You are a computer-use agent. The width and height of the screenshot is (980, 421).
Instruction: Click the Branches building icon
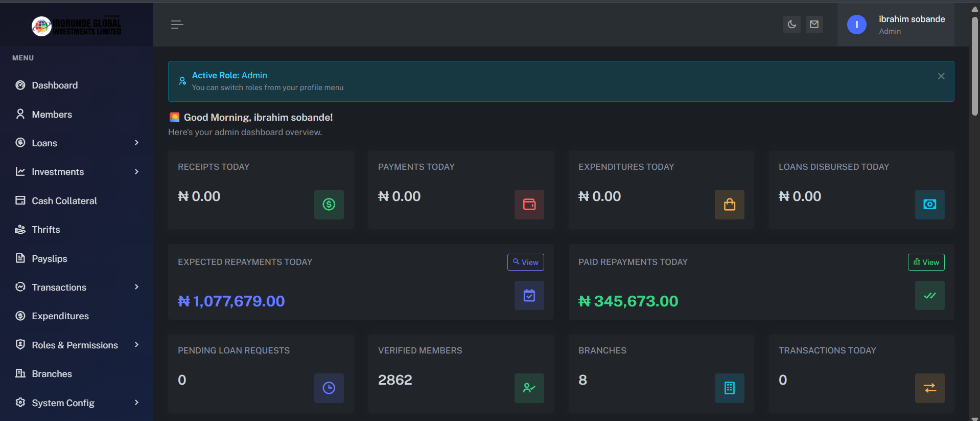pos(730,388)
